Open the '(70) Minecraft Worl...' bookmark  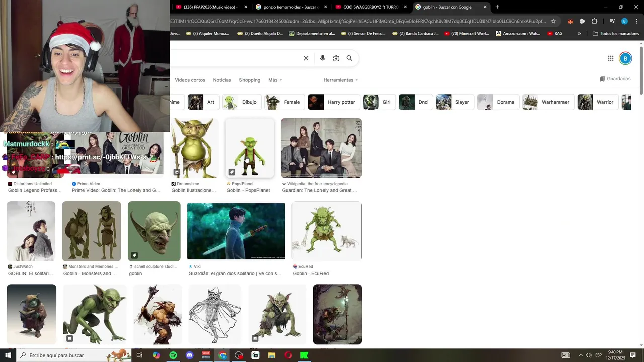[x=465, y=34]
